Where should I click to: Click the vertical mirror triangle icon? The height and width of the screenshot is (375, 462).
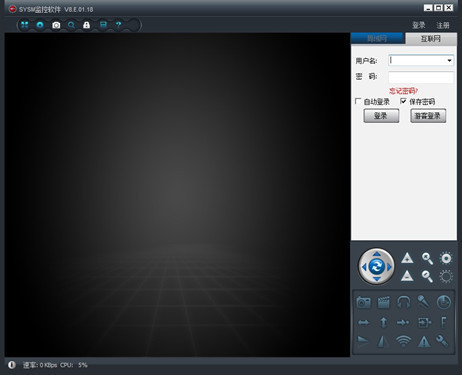coord(383,341)
